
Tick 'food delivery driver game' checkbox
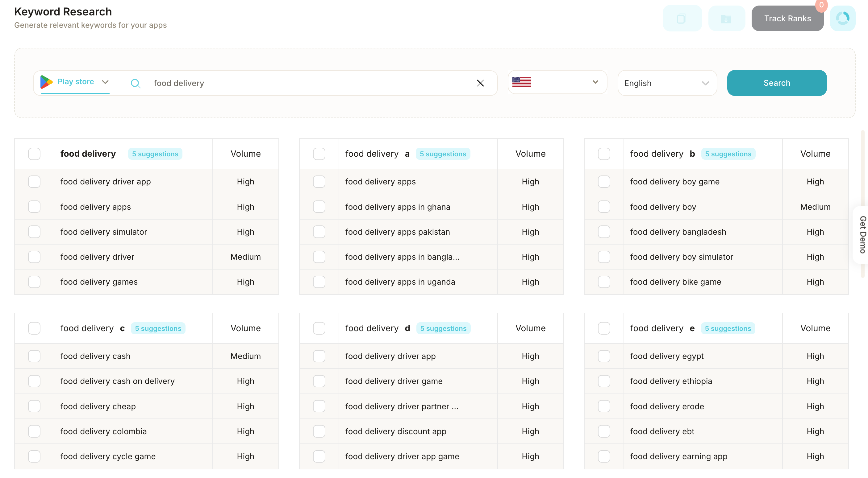coord(319,381)
